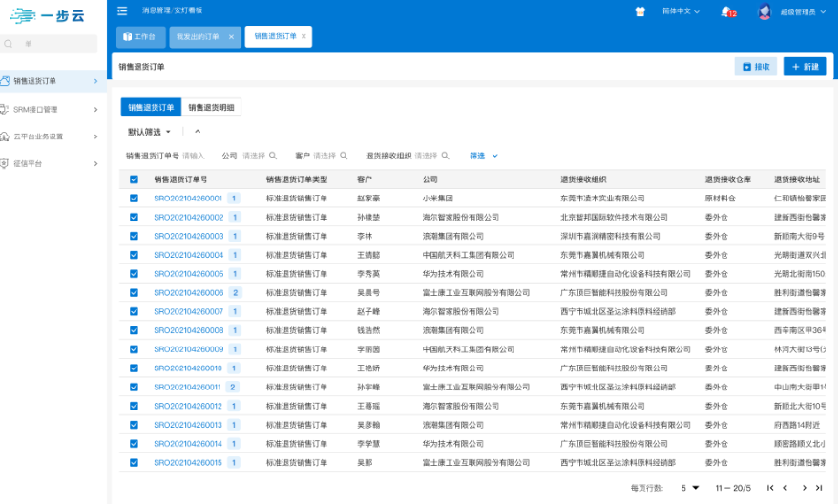Expand 销售退货订单 sidebar menu chevron
The height and width of the screenshot is (504, 840).
95,81
